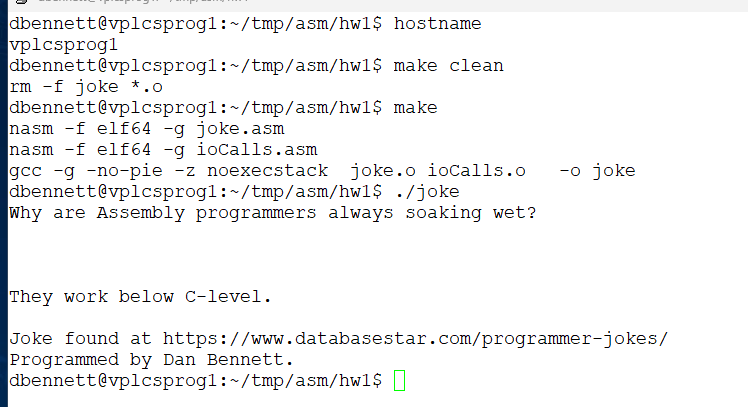
Task: Click the green terminal cursor block
Action: coord(400,381)
